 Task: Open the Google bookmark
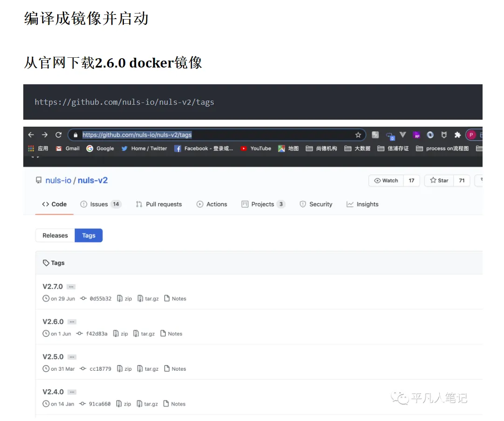click(x=100, y=149)
